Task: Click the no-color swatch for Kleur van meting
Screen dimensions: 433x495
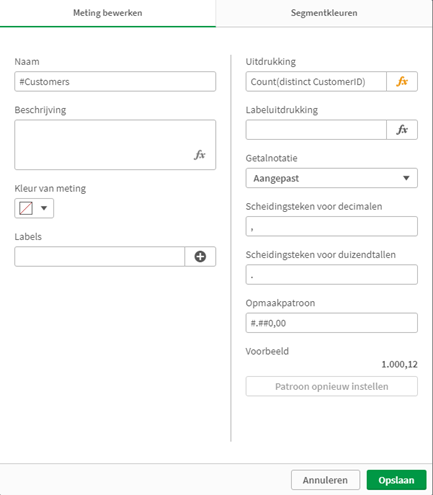Action: coord(26,208)
